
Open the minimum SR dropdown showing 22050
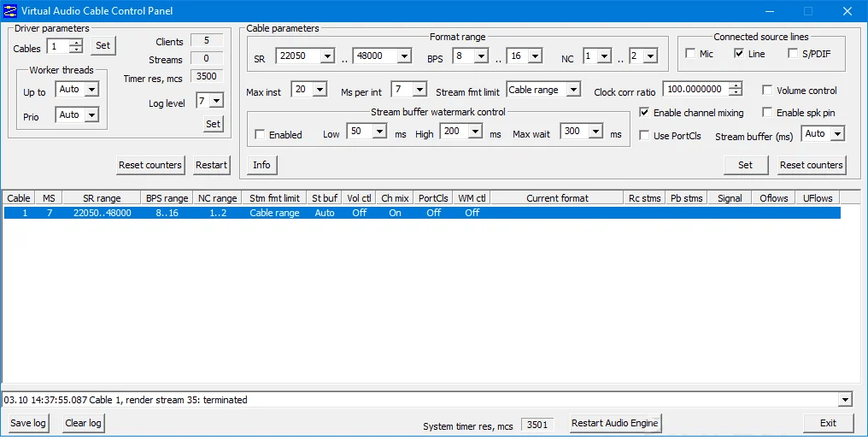[327, 56]
